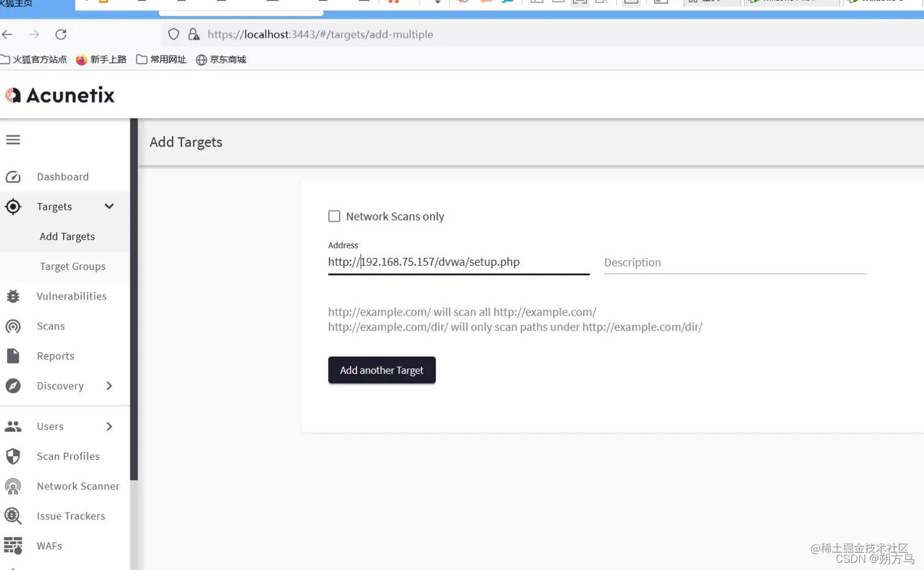Image resolution: width=924 pixels, height=570 pixels.
Task: Click the Scans radar icon
Action: point(13,326)
